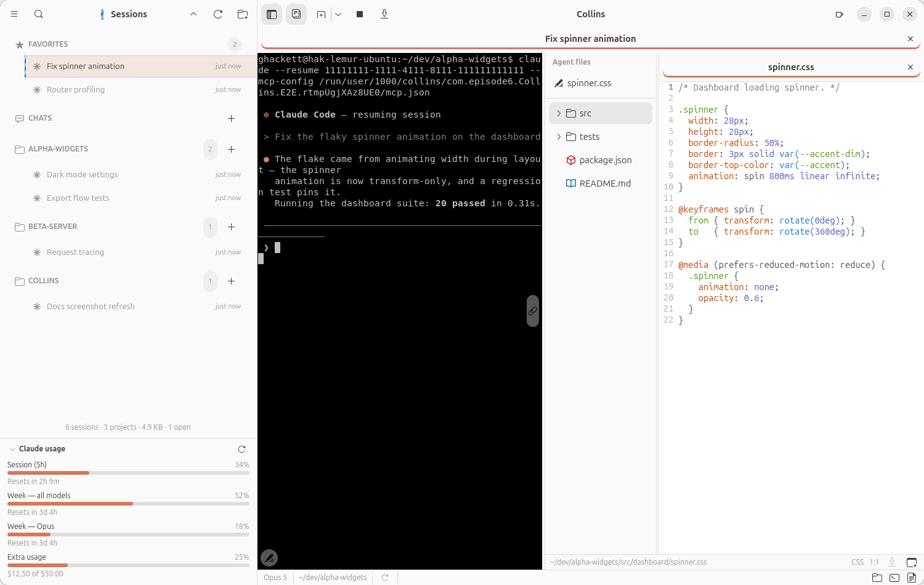Collapse the Sessions header chevron

click(193, 14)
